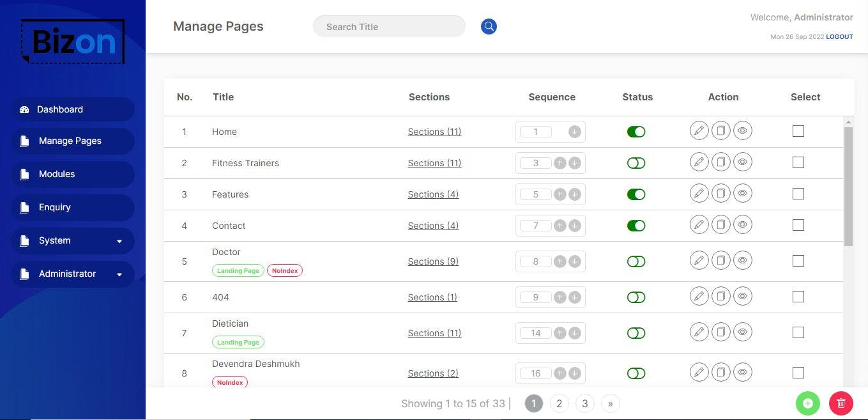Open the Modules sidebar menu
Image resolution: width=868 pixels, height=420 pixels.
point(57,174)
